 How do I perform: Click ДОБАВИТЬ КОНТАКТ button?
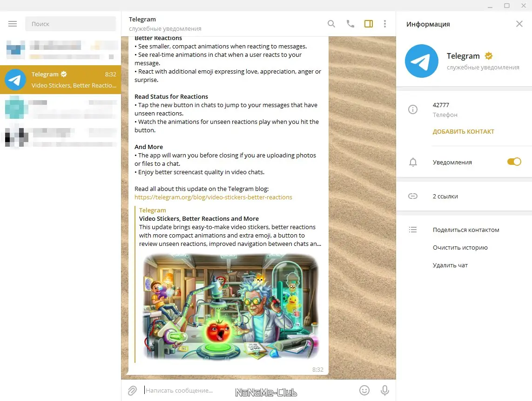(463, 131)
